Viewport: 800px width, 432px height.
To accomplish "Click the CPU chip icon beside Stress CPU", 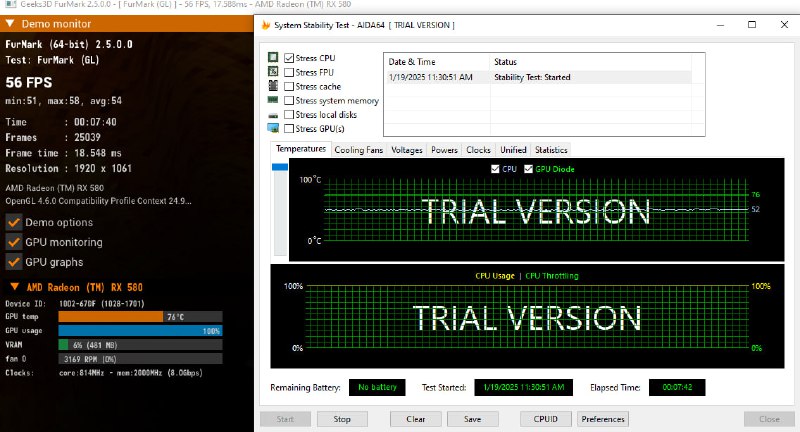I will 273,58.
